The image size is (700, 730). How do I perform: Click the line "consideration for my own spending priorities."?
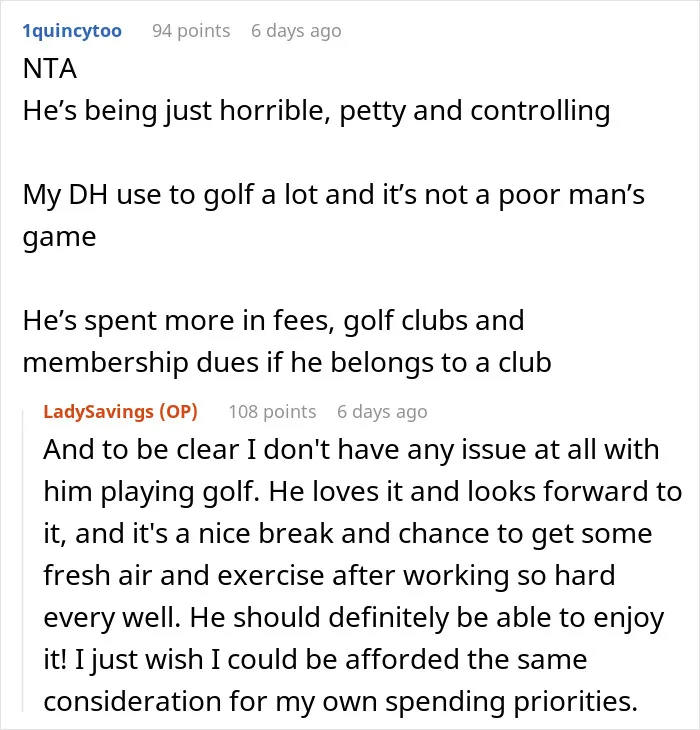(x=341, y=702)
